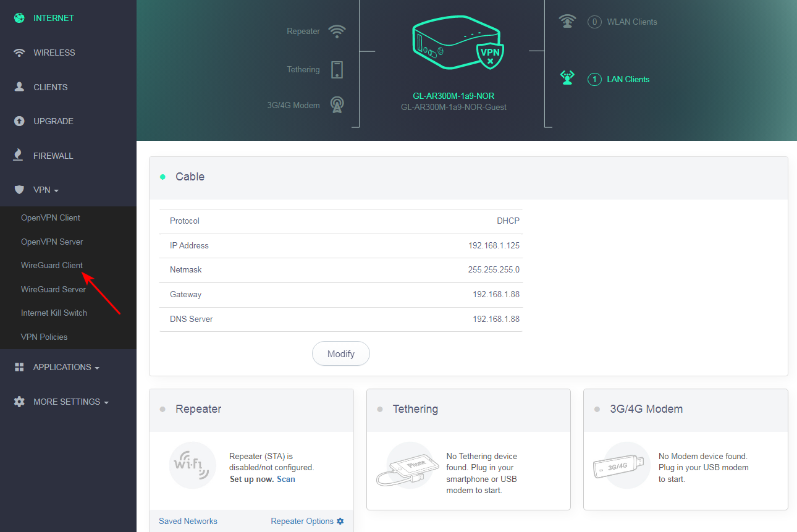The width and height of the screenshot is (797, 532).
Task: Select WireGuard Client from VPN submenu
Action: (x=51, y=265)
